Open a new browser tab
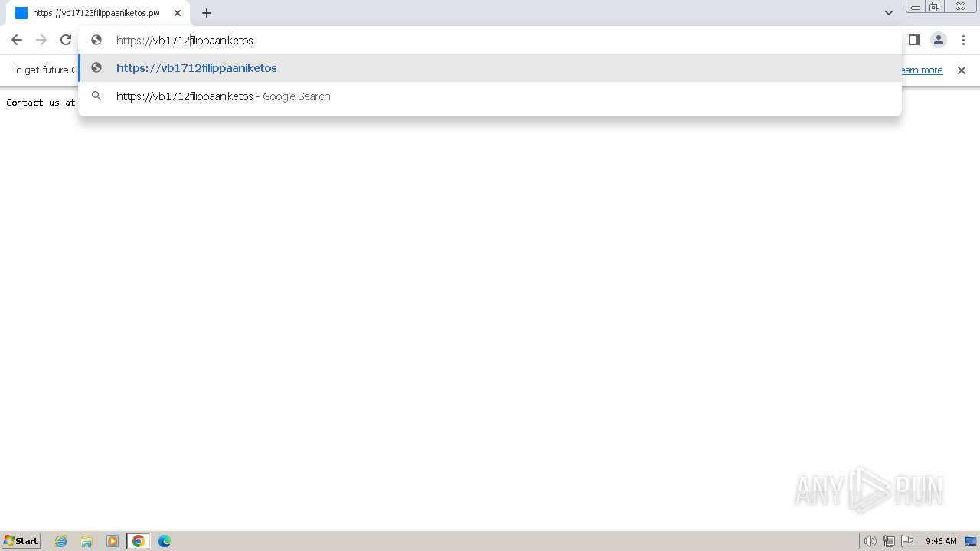This screenshot has height=551, width=980. pos(207,13)
